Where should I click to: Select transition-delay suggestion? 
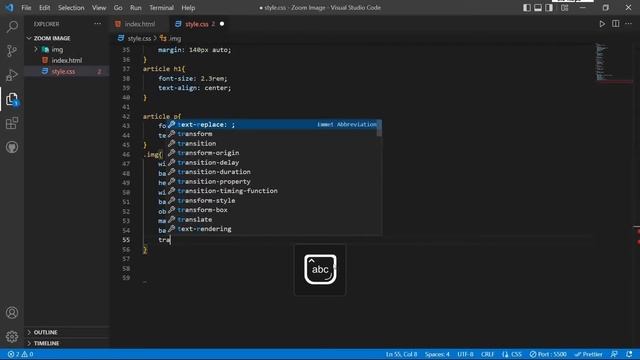tap(273, 162)
